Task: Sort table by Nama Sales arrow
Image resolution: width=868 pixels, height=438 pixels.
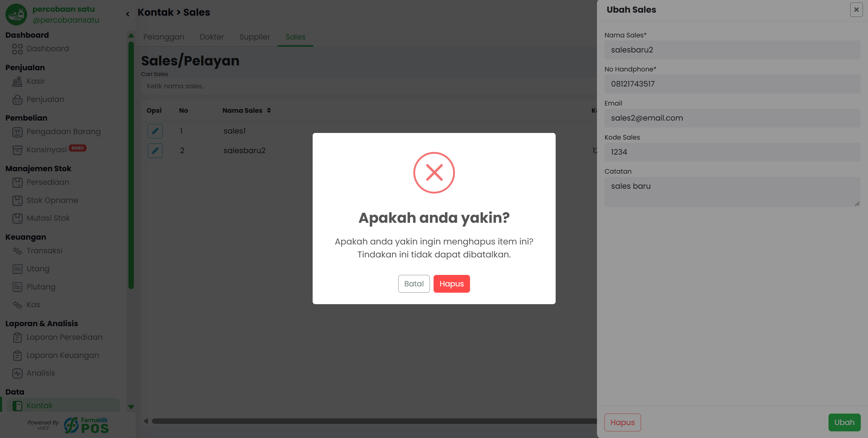Action: pyautogui.click(x=269, y=111)
